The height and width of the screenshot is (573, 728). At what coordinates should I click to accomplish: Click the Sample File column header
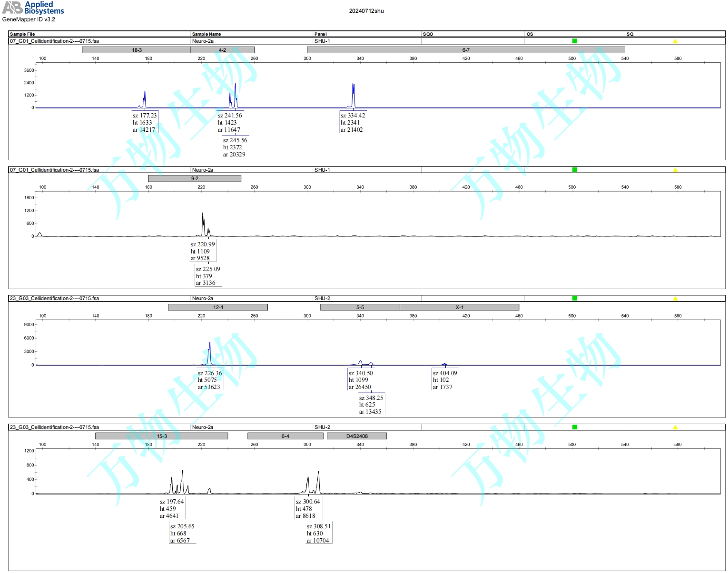tap(22, 34)
